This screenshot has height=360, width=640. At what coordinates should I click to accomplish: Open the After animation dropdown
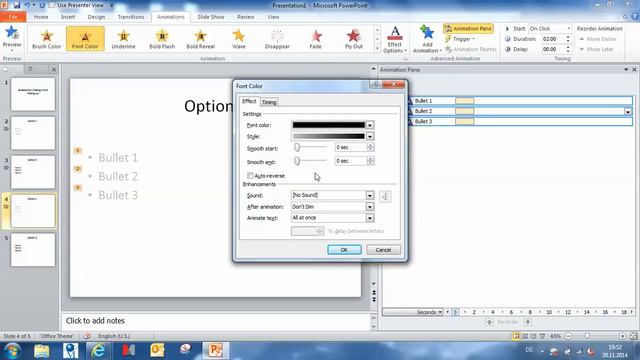[370, 207]
